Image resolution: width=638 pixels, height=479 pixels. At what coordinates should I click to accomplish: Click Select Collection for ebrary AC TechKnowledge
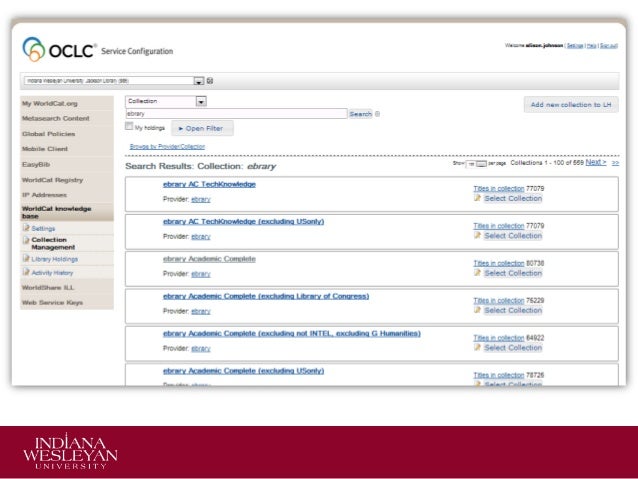513,199
